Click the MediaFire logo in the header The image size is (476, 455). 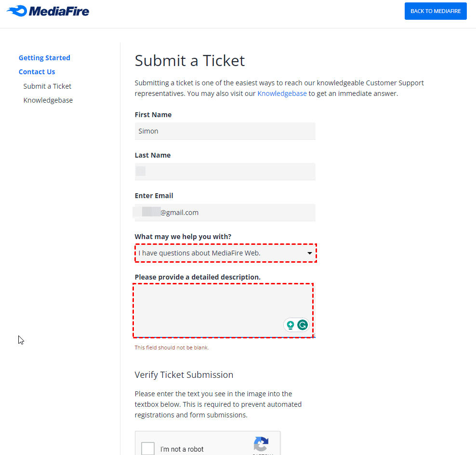click(x=48, y=11)
